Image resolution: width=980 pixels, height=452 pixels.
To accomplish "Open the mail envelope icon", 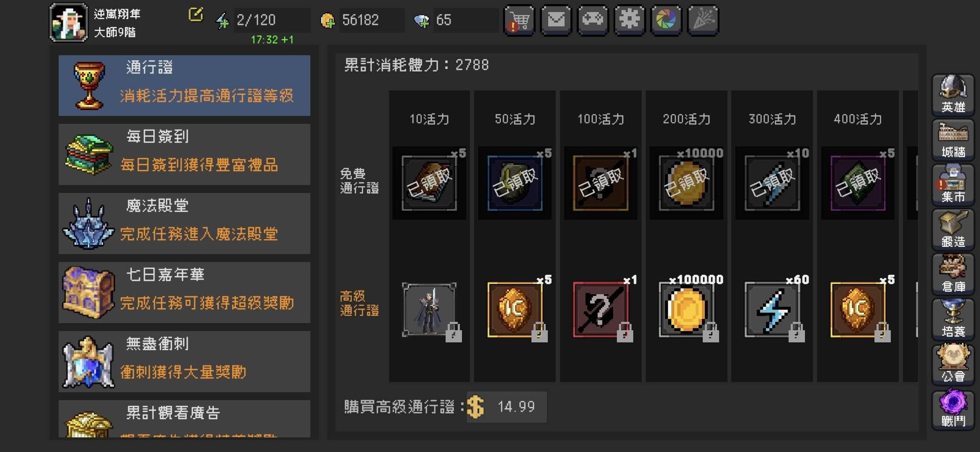I will coord(556,20).
